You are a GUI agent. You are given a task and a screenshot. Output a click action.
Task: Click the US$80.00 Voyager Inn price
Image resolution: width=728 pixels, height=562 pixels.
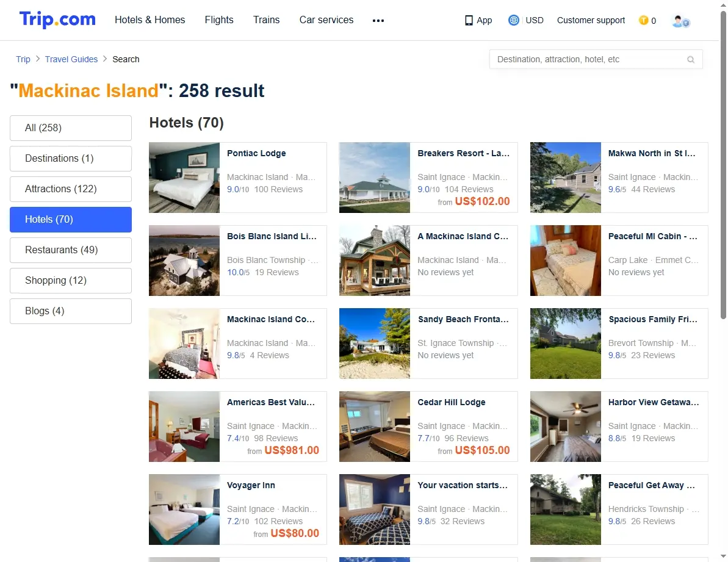click(295, 534)
